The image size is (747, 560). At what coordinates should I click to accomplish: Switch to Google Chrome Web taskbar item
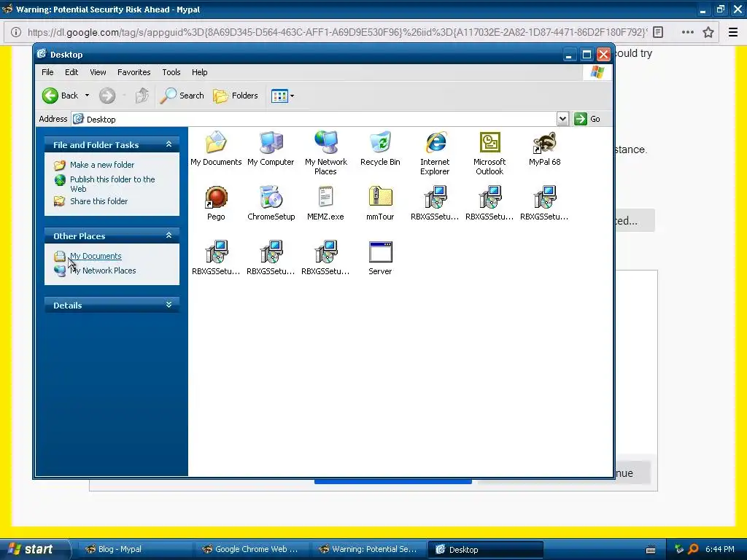(252, 549)
